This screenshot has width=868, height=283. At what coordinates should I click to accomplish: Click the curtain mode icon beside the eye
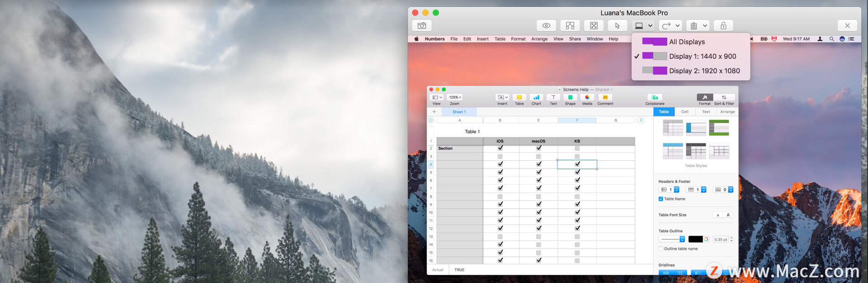(570, 26)
